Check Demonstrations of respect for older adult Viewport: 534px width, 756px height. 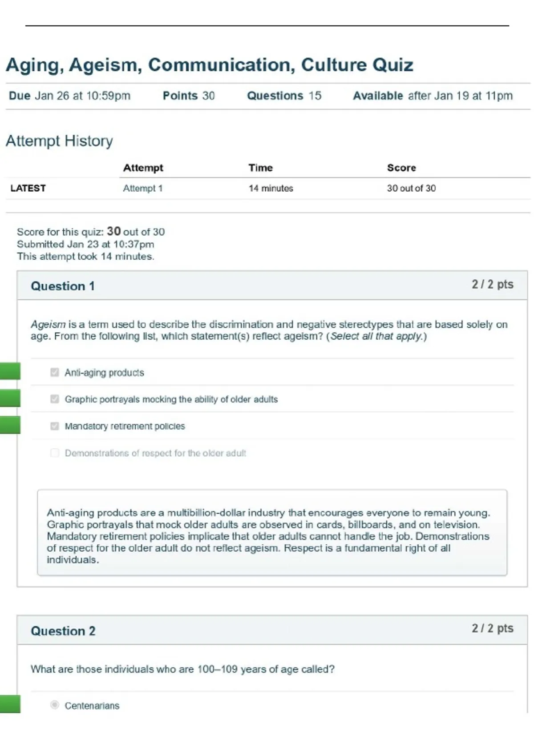tap(55, 453)
